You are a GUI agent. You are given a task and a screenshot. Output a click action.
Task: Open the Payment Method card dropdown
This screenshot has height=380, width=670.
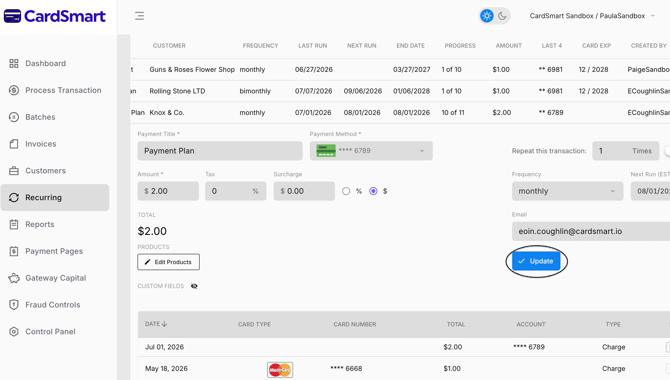(x=371, y=151)
